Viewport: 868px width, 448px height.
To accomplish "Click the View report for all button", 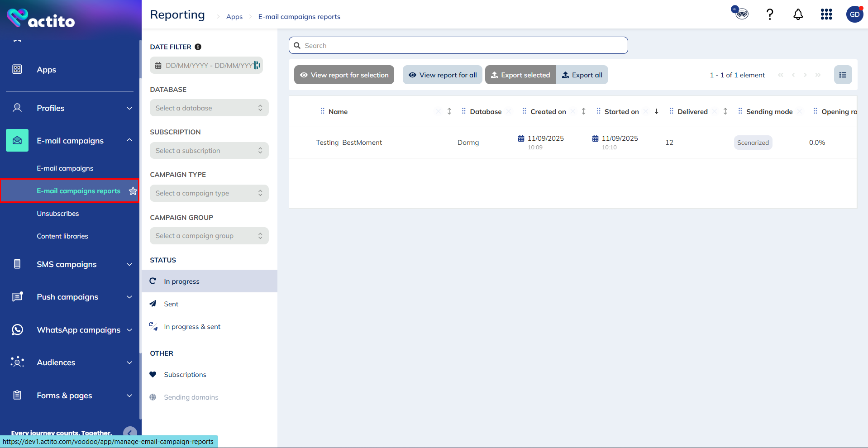I will pos(442,75).
